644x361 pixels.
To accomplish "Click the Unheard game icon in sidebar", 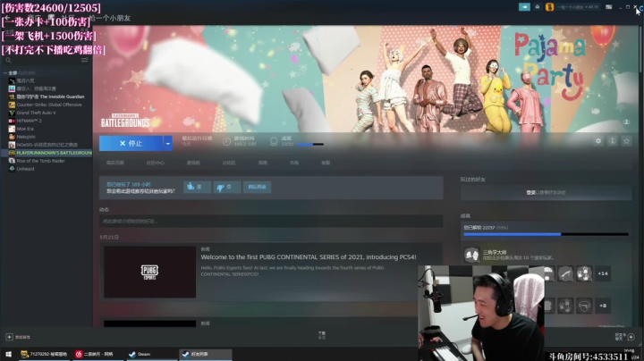I will click(12, 169).
